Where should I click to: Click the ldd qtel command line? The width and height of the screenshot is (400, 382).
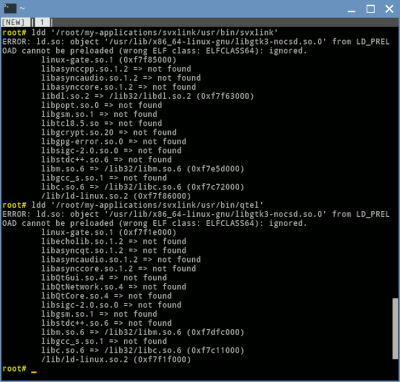(x=133, y=205)
